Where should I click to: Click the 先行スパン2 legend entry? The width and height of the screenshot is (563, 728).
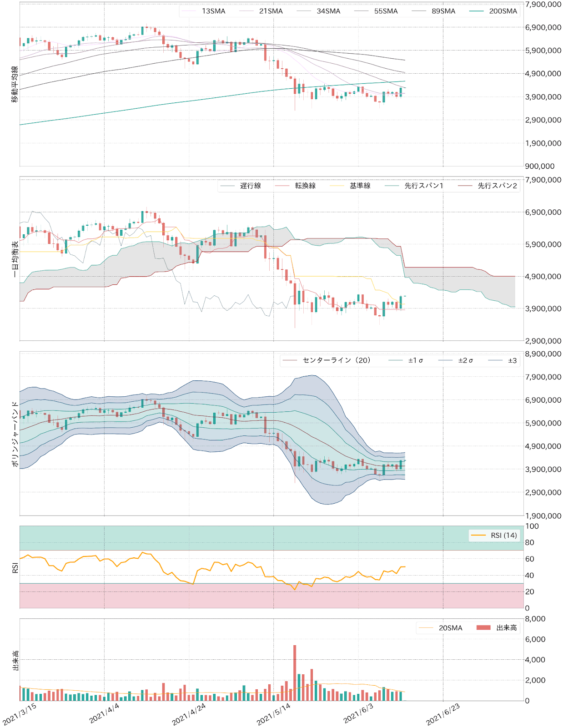(497, 186)
